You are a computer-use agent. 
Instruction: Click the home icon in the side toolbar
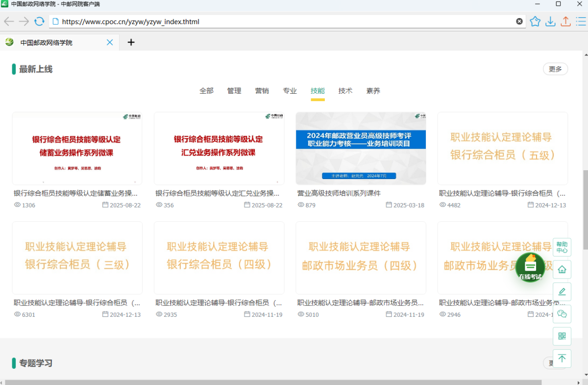(562, 269)
